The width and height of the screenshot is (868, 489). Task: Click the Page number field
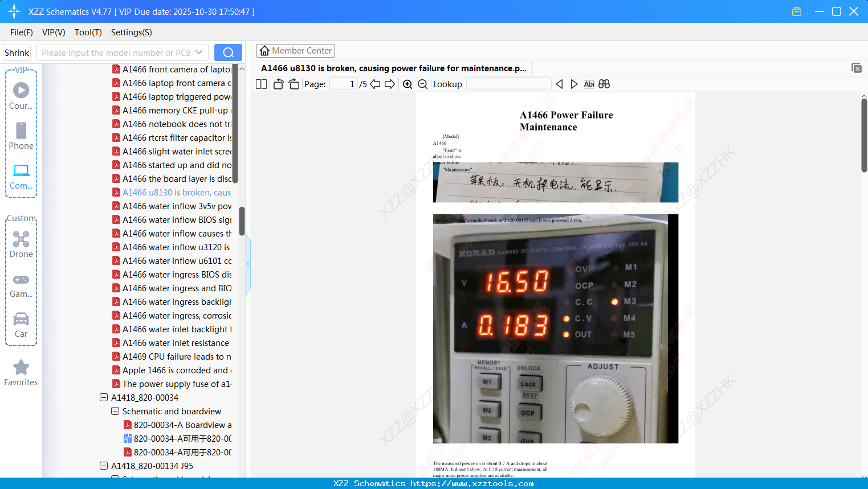click(x=344, y=84)
